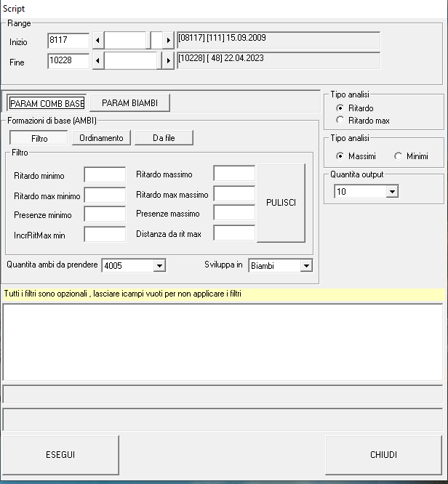Click the PULISCI button
448x484 pixels.
pyautogui.click(x=281, y=203)
